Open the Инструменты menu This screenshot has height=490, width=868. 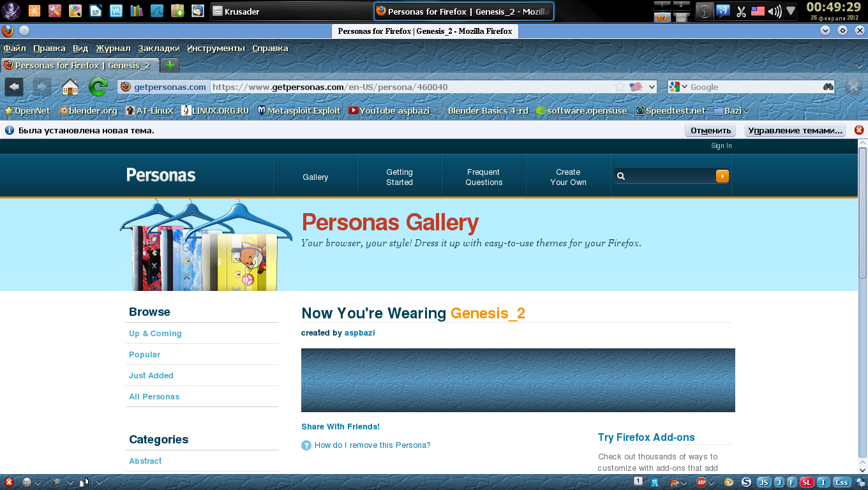216,48
